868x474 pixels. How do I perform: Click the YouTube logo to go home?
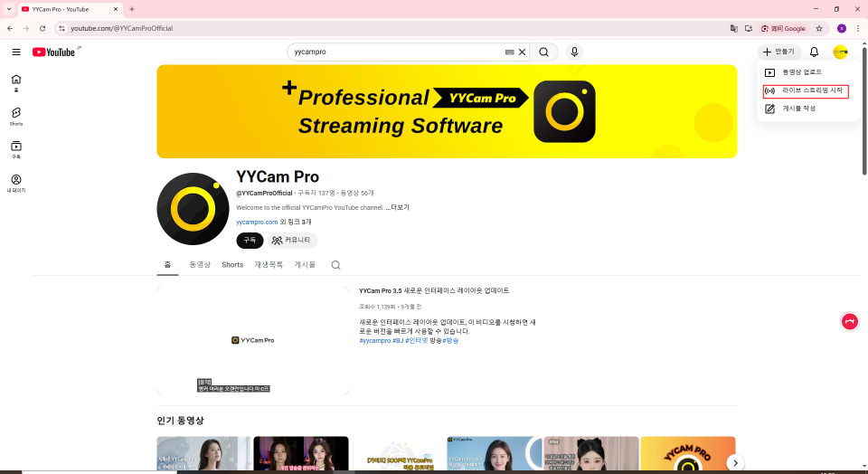coord(54,52)
